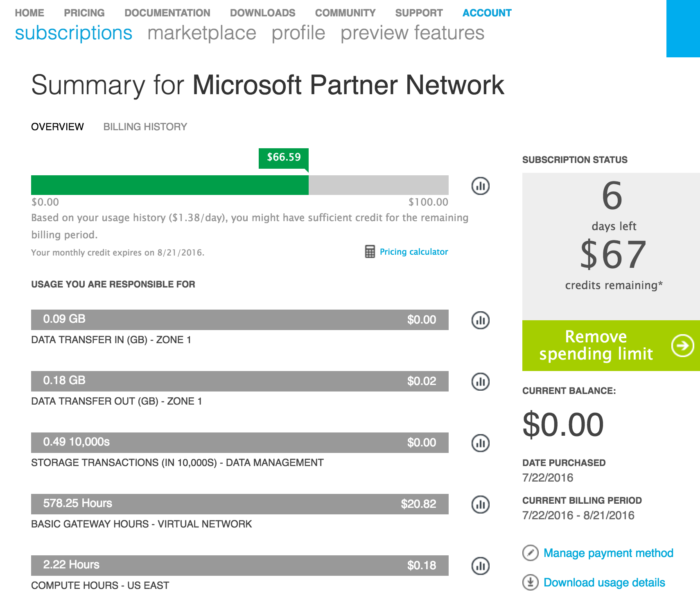Screen dimensions: 700x602
Task: View chart icon for Basic Gateway Hours
Action: pyautogui.click(x=480, y=505)
